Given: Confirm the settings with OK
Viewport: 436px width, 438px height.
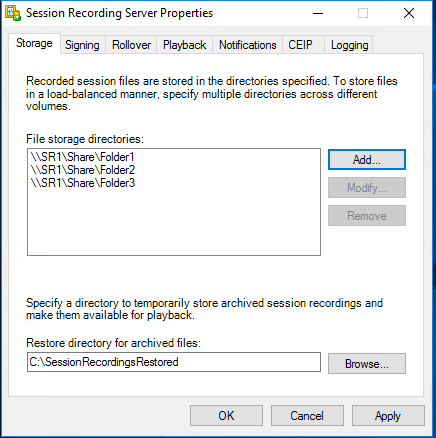Looking at the screenshot, I should pos(226,416).
